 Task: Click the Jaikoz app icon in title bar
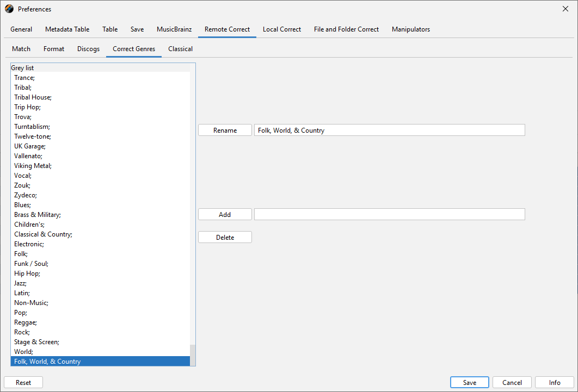(9, 9)
